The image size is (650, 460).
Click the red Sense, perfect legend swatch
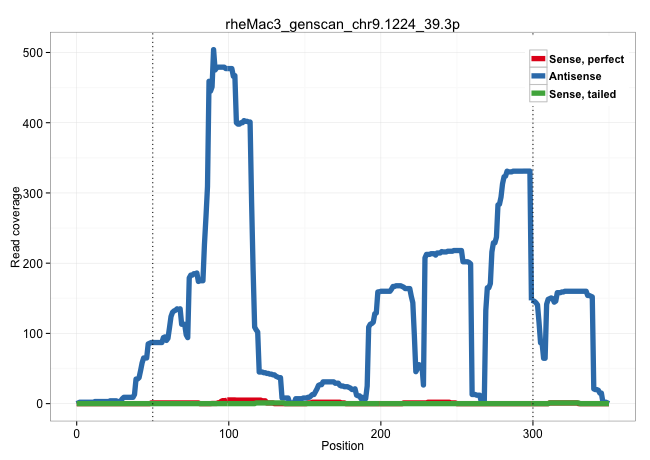pos(538,59)
